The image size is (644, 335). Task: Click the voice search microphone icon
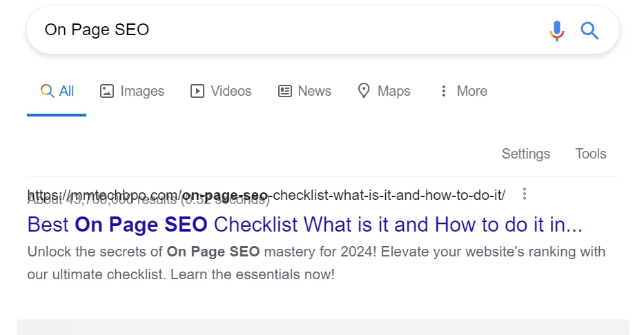(557, 31)
